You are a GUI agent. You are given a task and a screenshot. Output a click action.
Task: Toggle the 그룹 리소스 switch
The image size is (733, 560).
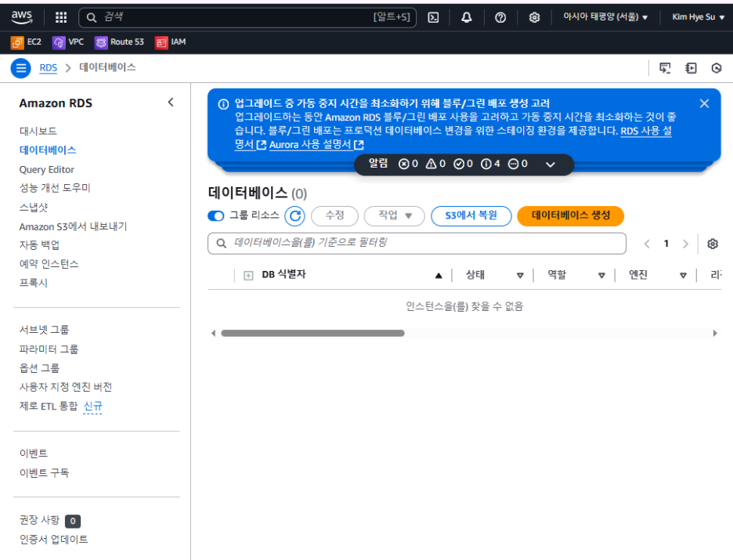[x=216, y=215]
